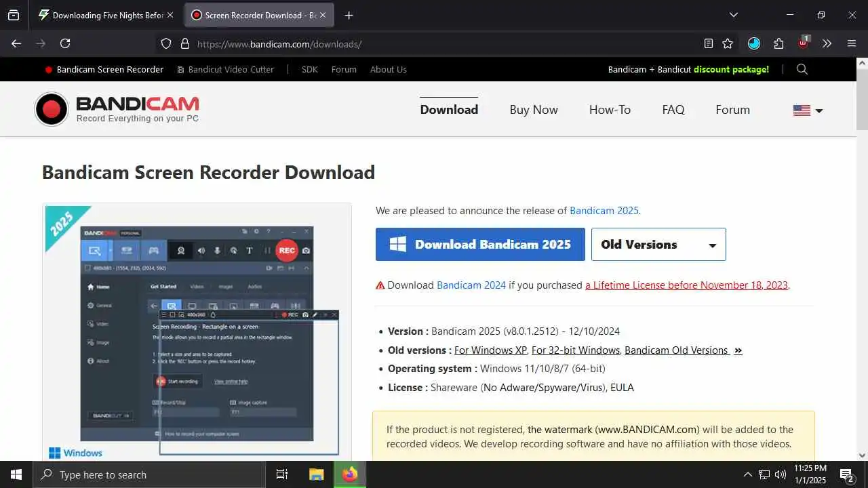The height and width of the screenshot is (488, 868).
Task: Click the vertical page scrollbar thumb
Action: (x=862, y=100)
